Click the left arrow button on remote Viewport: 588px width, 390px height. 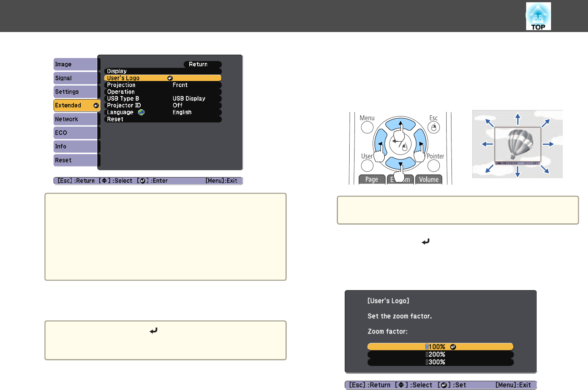(x=380, y=144)
